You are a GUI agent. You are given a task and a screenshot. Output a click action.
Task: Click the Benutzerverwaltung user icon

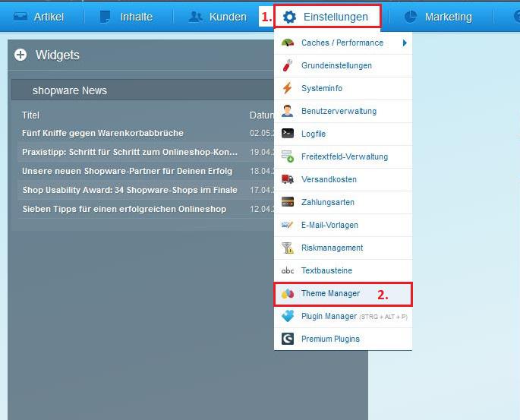(287, 111)
